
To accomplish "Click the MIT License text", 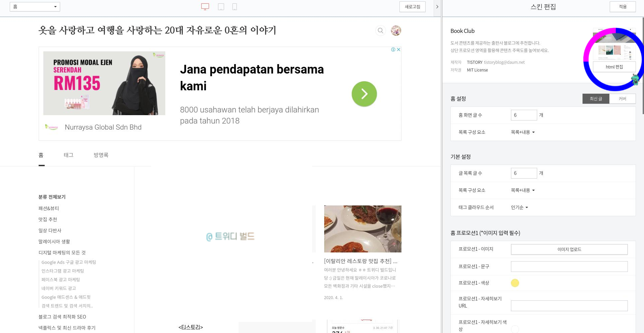I will click(477, 70).
